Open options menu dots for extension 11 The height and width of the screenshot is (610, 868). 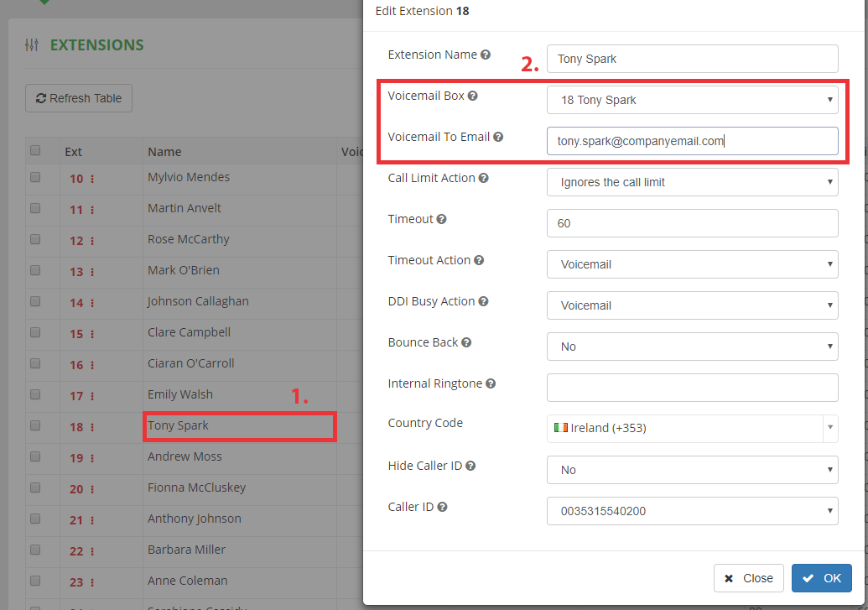[x=92, y=210]
